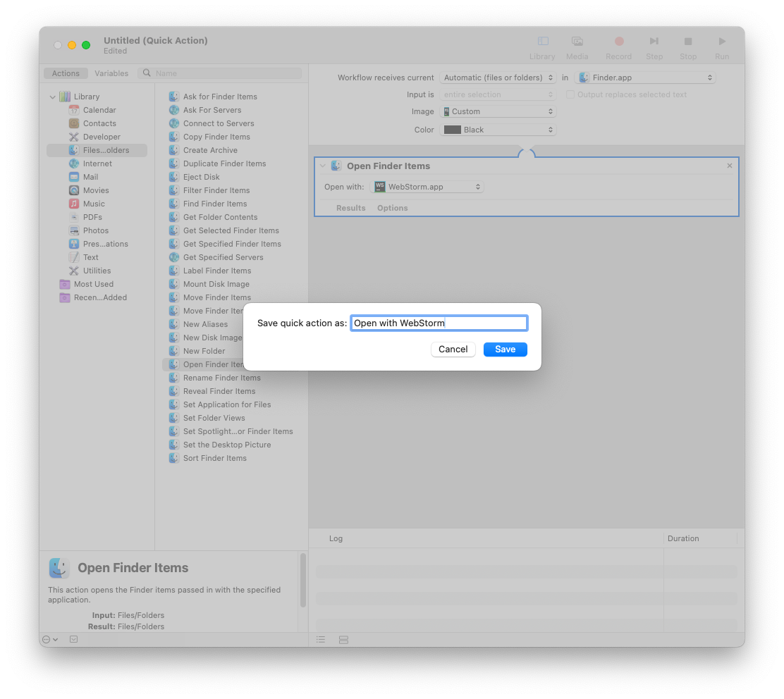784x699 pixels.
Task: Click the Step toolbar icon
Action: [x=654, y=41]
